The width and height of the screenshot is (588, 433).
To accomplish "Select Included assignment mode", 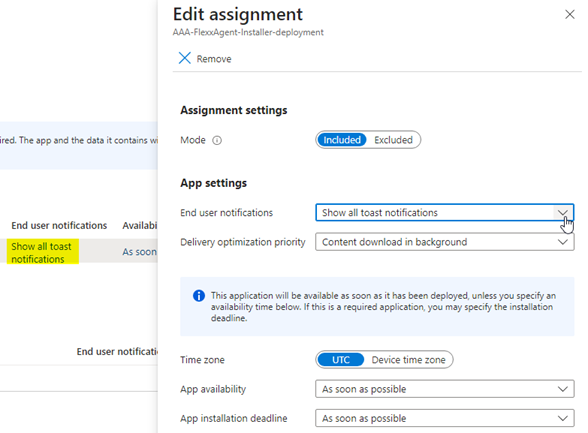I will coord(342,140).
